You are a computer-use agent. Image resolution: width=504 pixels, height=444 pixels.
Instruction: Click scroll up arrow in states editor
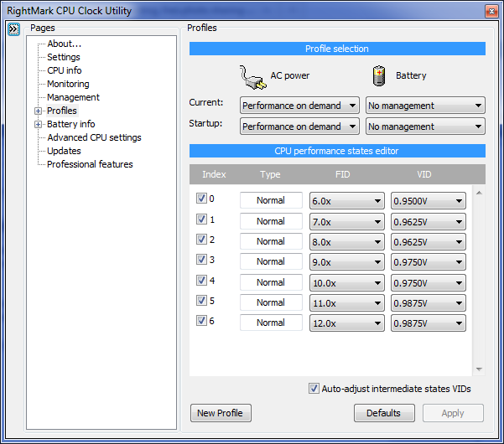[479, 193]
